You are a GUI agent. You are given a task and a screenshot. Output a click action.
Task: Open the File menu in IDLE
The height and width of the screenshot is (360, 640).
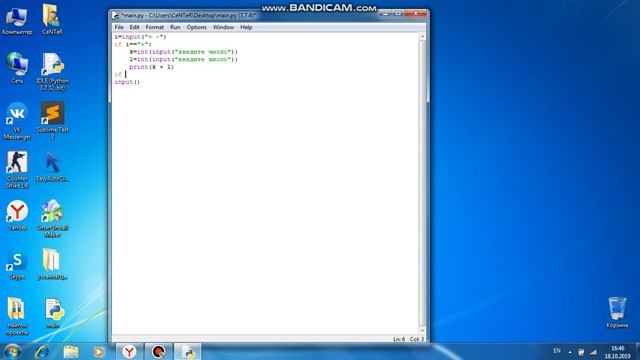119,27
